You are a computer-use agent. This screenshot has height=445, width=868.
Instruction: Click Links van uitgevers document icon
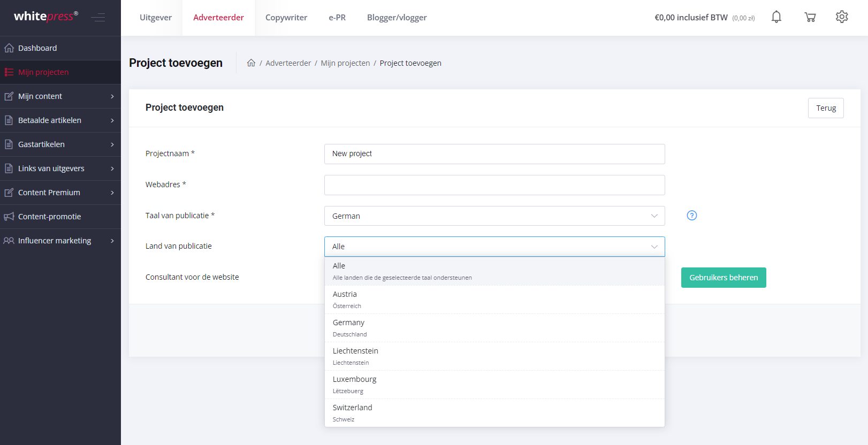pos(9,168)
